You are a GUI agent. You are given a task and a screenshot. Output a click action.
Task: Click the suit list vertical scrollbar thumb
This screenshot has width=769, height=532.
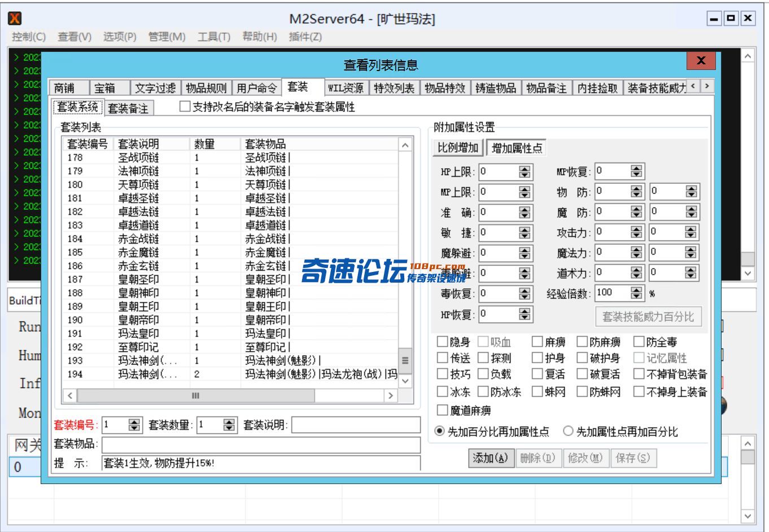405,360
